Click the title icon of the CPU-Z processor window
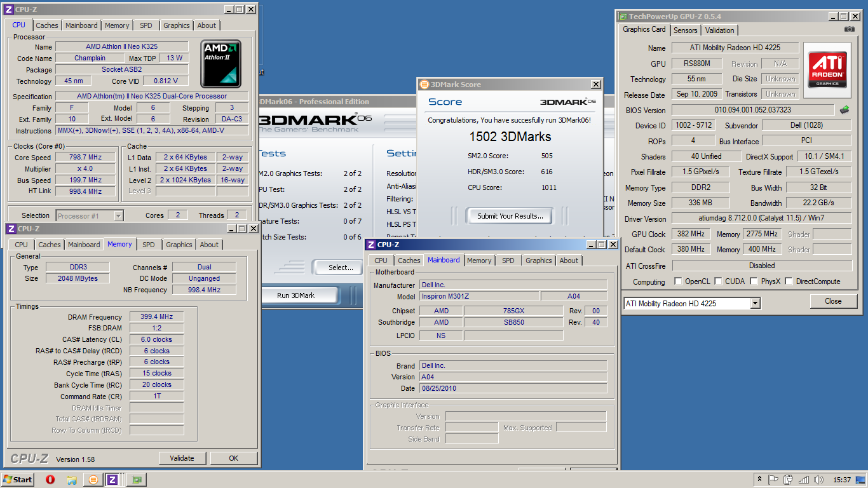 point(9,10)
